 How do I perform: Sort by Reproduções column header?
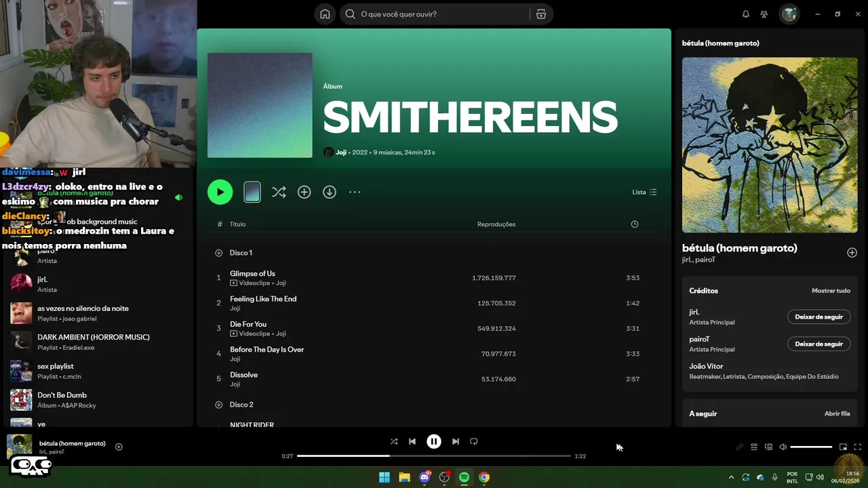pos(496,224)
